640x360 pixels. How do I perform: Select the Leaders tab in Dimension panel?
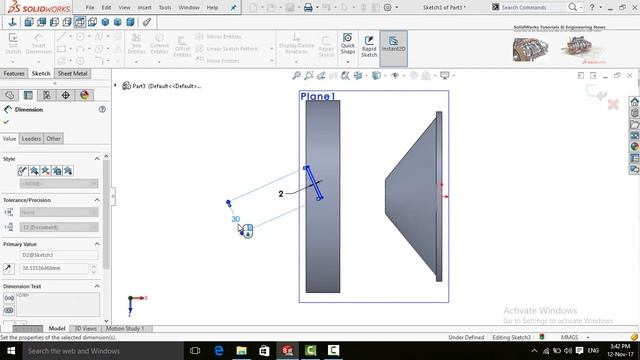pyautogui.click(x=31, y=138)
